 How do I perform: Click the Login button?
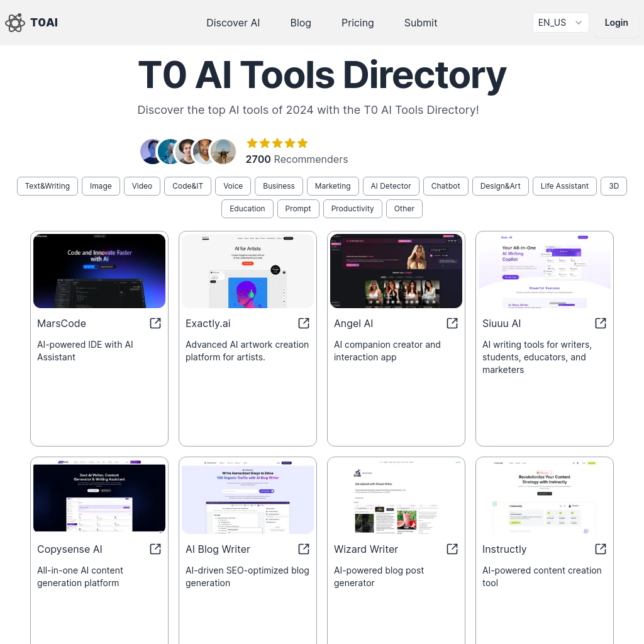tap(616, 23)
